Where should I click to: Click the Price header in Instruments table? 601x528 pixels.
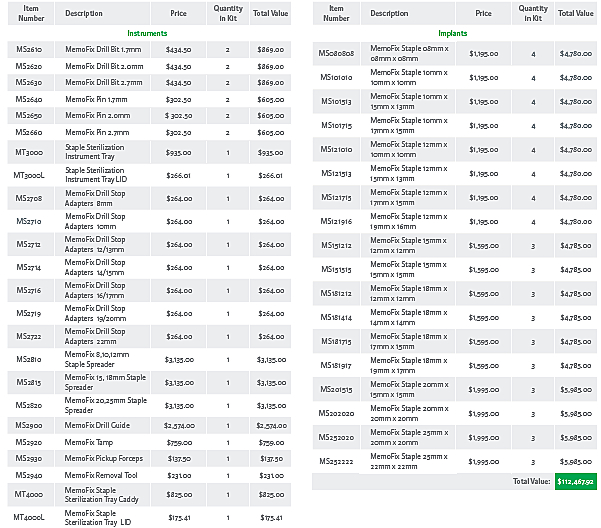click(178, 13)
